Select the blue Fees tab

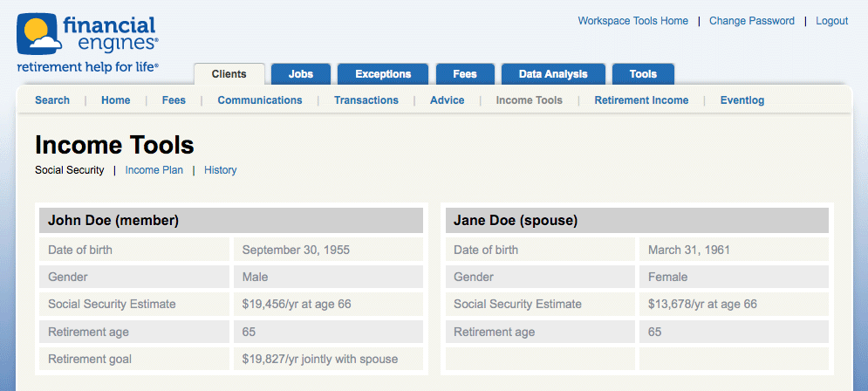pyautogui.click(x=464, y=74)
